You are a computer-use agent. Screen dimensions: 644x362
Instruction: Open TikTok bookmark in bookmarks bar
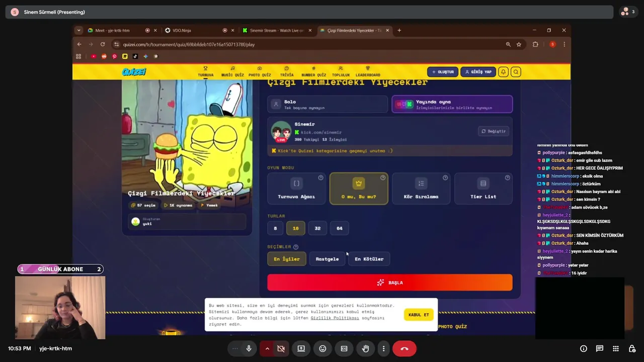pyautogui.click(x=135, y=56)
